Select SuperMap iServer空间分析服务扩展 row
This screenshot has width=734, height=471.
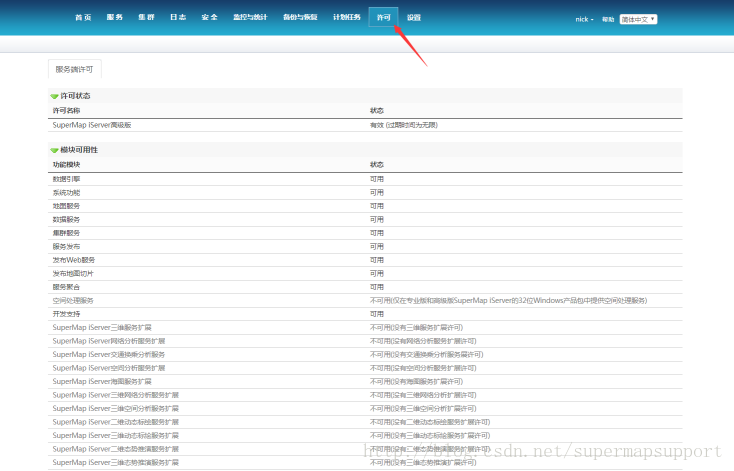coord(365,368)
